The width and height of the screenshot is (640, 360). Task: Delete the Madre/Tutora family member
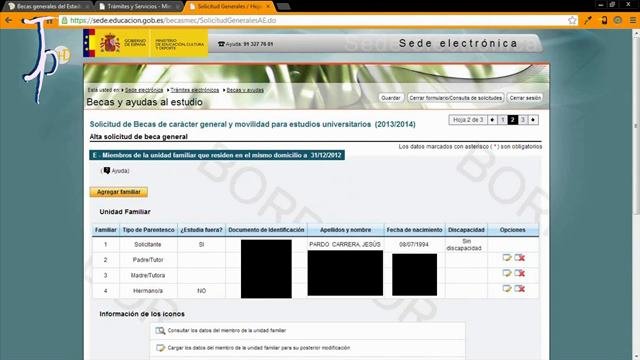click(x=520, y=273)
